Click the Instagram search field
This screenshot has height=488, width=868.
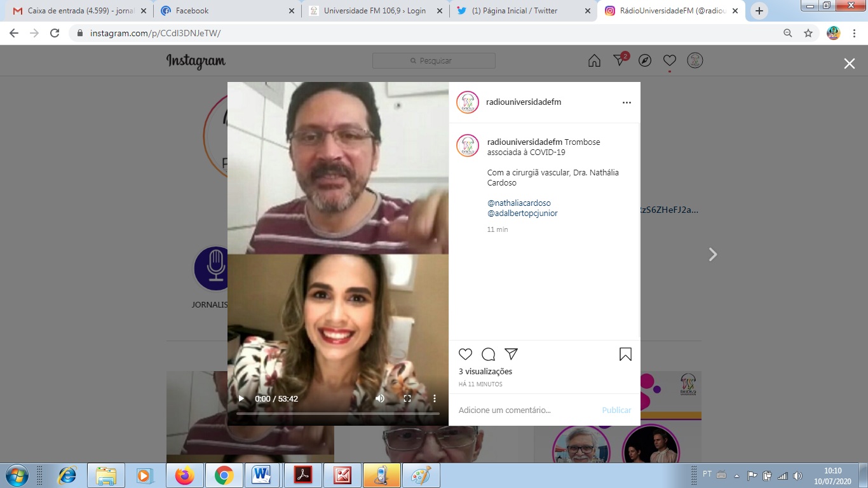coord(434,60)
